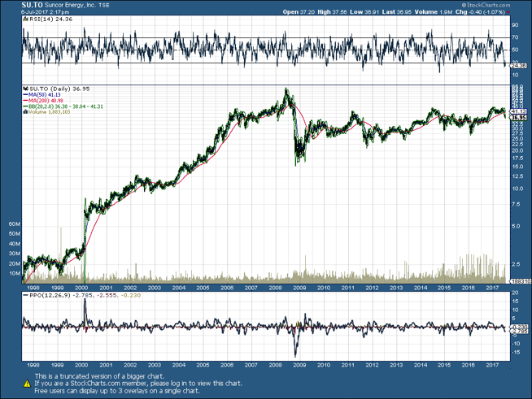Image resolution: width=532 pixels, height=399 pixels.
Task: Click the 20.0 price axis label
Action: tap(517, 150)
